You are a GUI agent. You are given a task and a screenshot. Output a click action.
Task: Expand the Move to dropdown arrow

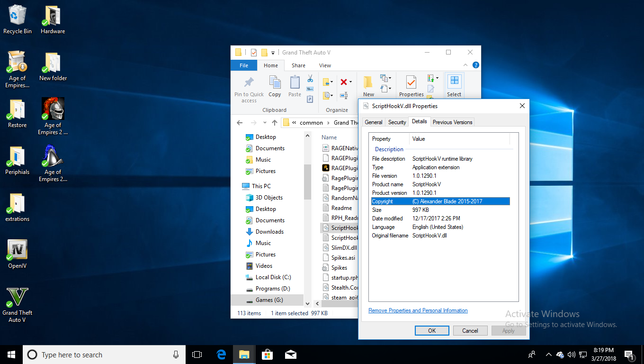[331, 82]
